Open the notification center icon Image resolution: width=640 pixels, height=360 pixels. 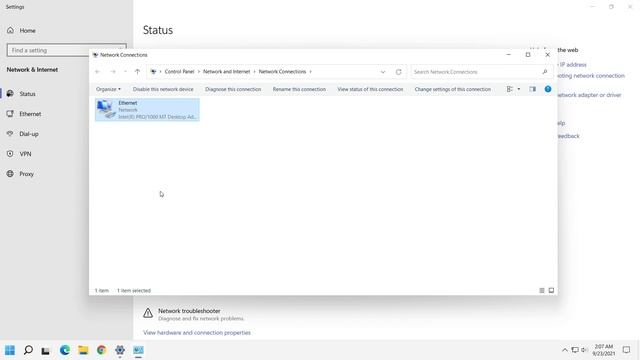(626, 350)
